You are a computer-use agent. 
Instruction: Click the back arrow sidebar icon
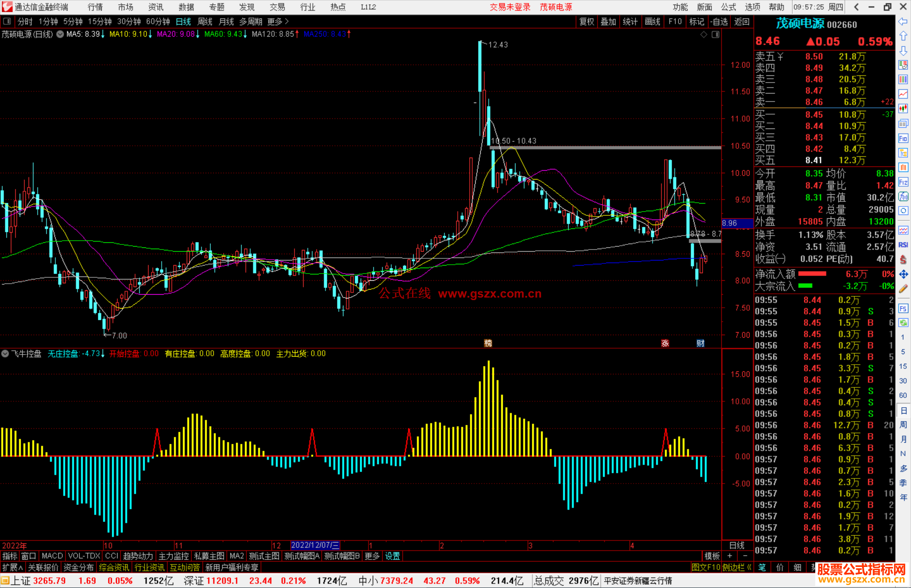903,21
